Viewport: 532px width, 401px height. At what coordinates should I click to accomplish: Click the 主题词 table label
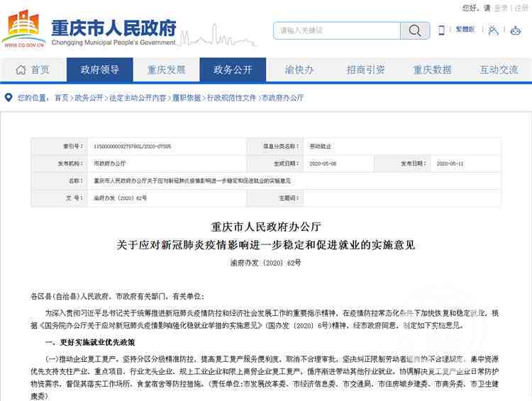(x=289, y=198)
